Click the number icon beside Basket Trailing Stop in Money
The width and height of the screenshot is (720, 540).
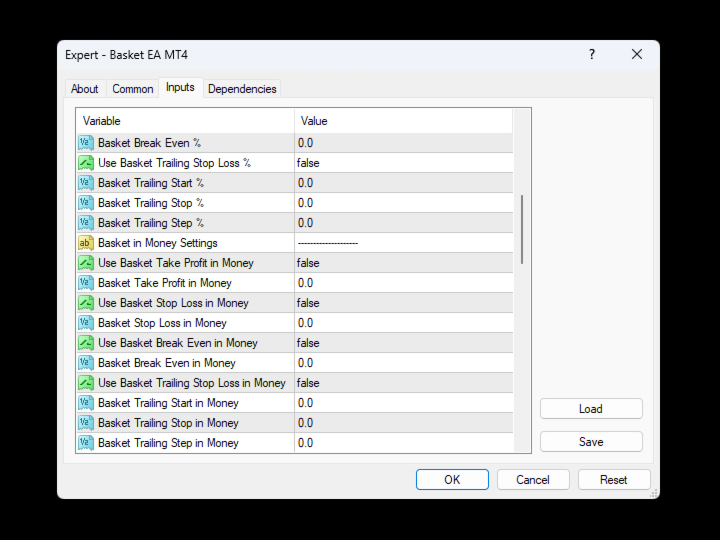pos(86,422)
